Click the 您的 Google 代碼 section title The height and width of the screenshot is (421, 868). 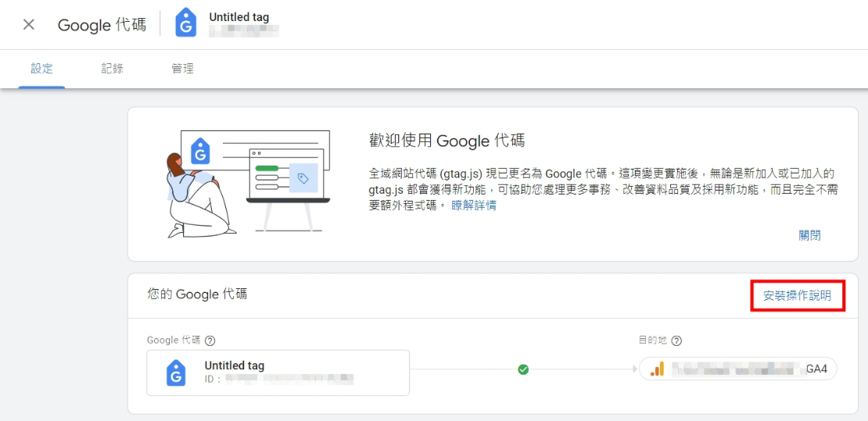click(x=198, y=294)
